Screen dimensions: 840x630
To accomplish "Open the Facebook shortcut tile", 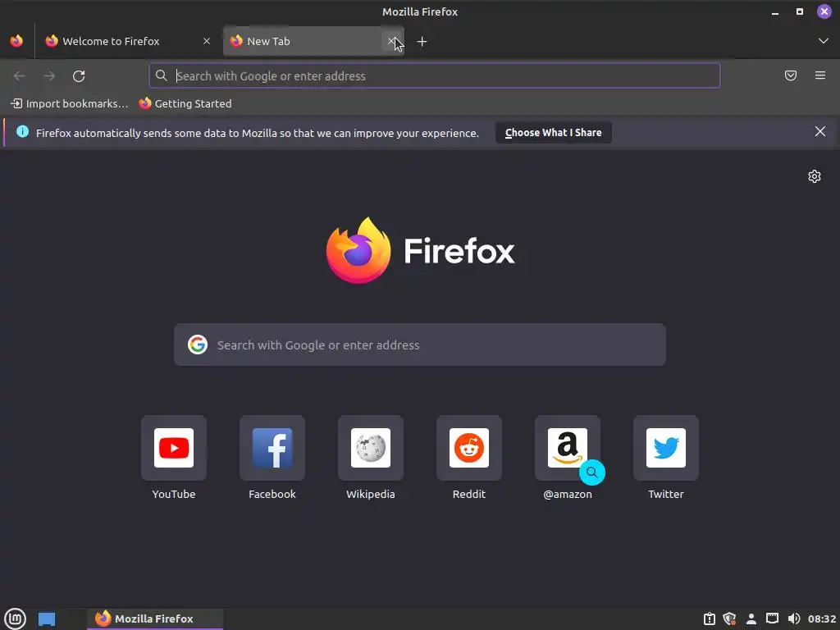I will point(272,448).
